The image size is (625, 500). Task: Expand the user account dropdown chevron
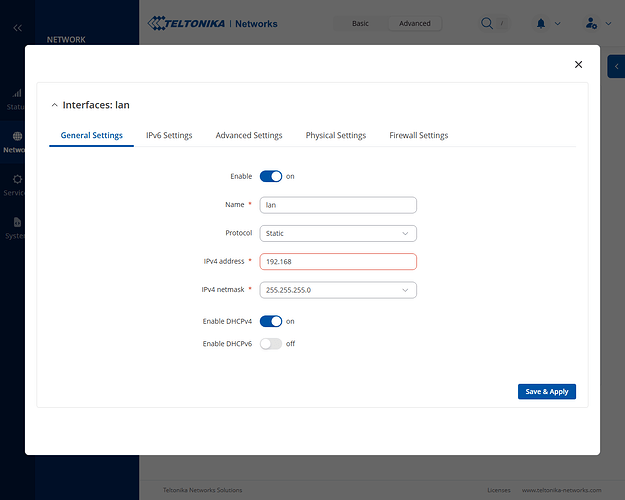point(608,24)
